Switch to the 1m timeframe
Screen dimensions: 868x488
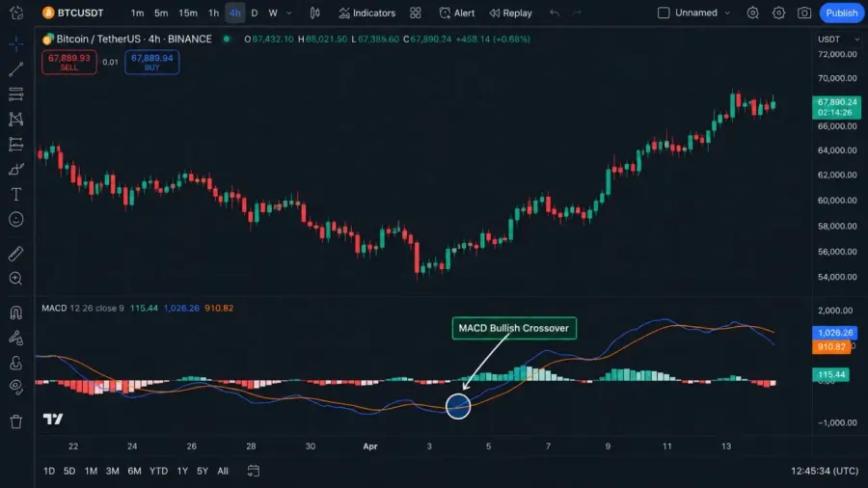(x=137, y=13)
